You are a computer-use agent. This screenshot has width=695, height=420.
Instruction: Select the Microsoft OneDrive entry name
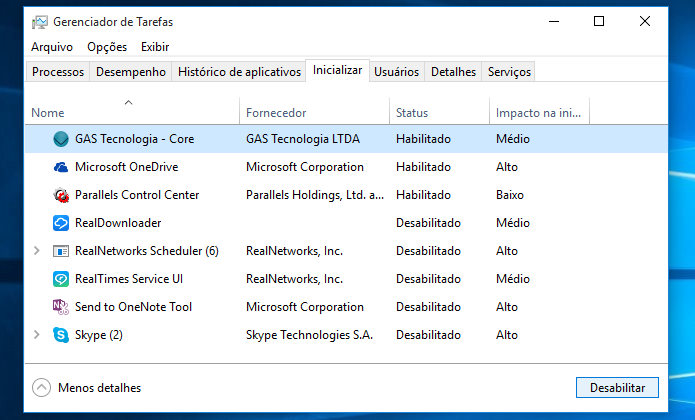click(126, 167)
